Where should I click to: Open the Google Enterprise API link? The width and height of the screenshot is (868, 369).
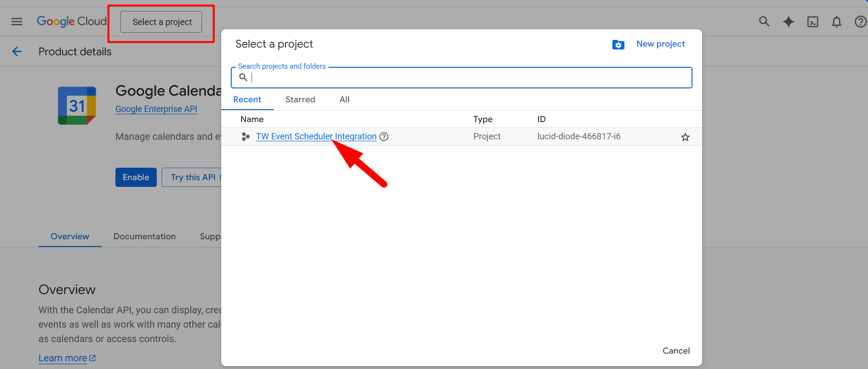[156, 109]
